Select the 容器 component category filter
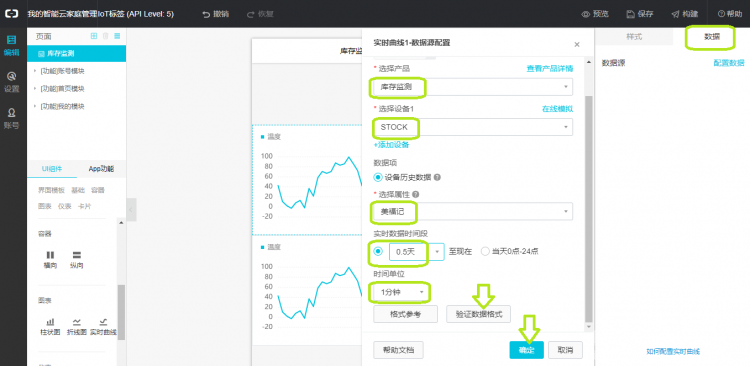Screen dimensions: 750x366 coord(98,190)
